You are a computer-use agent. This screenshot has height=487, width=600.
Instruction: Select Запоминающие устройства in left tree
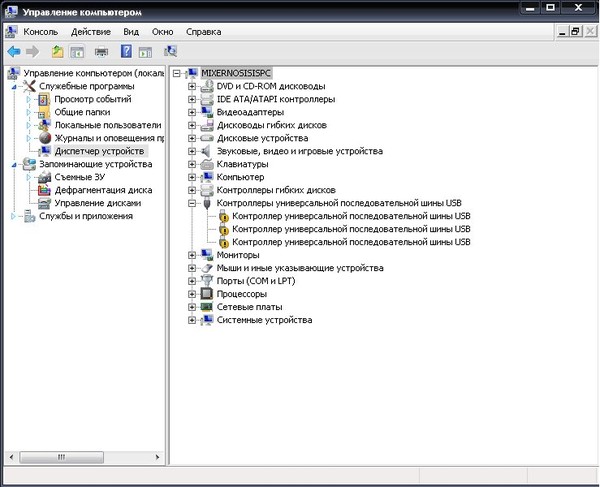click(x=96, y=164)
